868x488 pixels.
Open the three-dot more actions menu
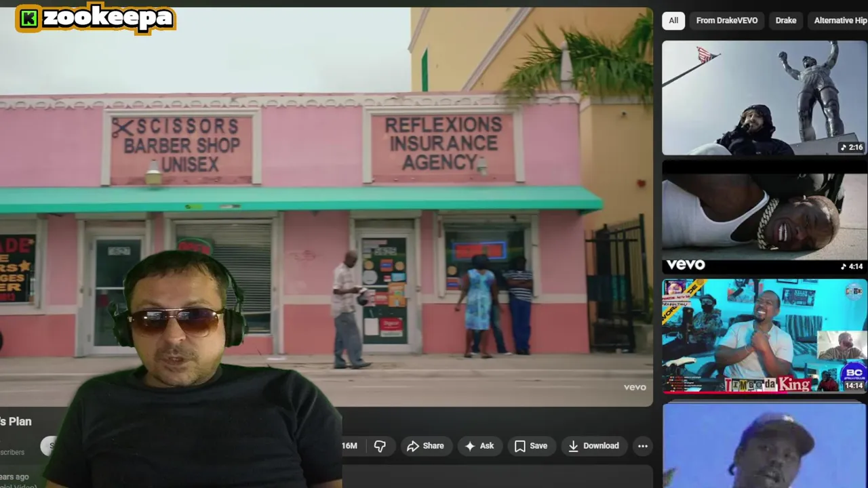[x=643, y=446]
